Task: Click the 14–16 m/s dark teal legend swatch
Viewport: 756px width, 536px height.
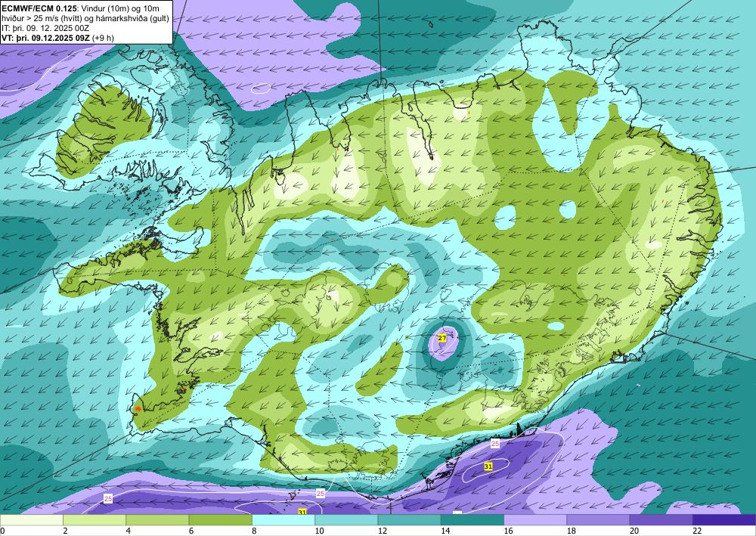Action: pos(472,520)
